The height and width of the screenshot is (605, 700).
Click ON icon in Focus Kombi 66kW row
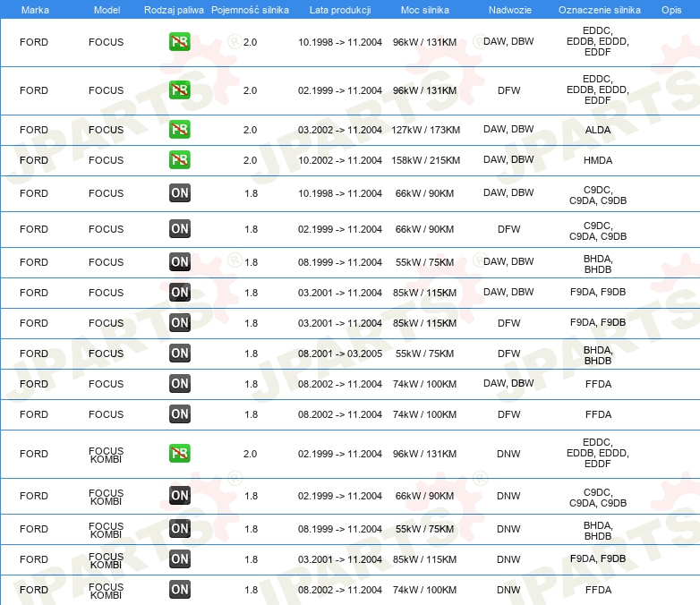pyautogui.click(x=179, y=495)
